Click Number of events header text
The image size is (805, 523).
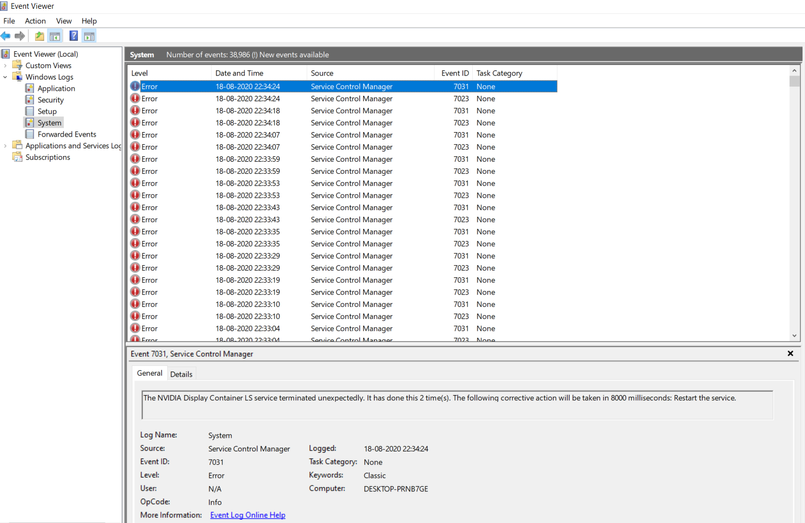point(247,54)
